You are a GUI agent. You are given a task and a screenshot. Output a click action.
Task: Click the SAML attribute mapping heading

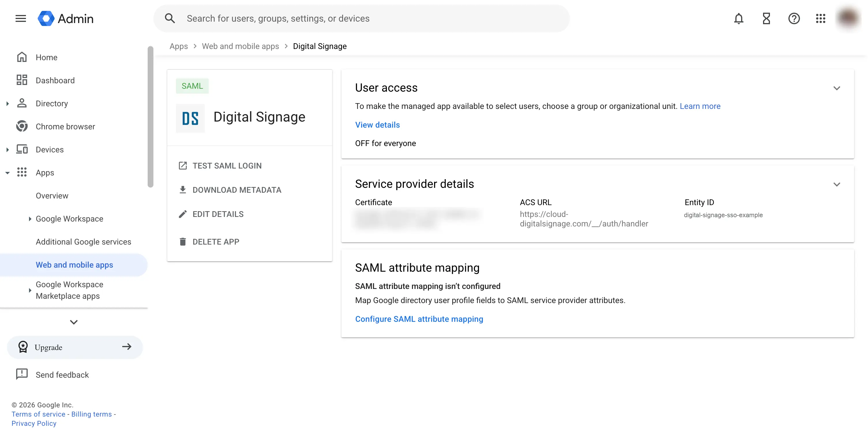click(x=417, y=268)
